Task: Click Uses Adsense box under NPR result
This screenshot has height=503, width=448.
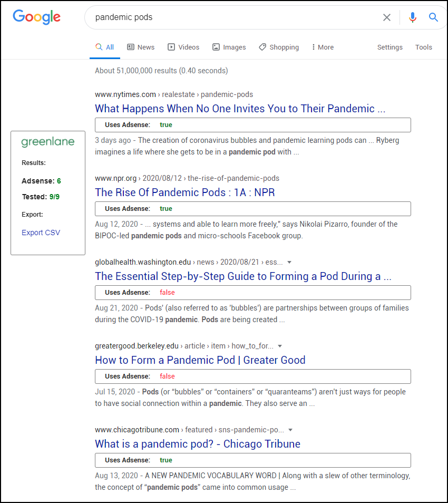Action: pos(252,209)
